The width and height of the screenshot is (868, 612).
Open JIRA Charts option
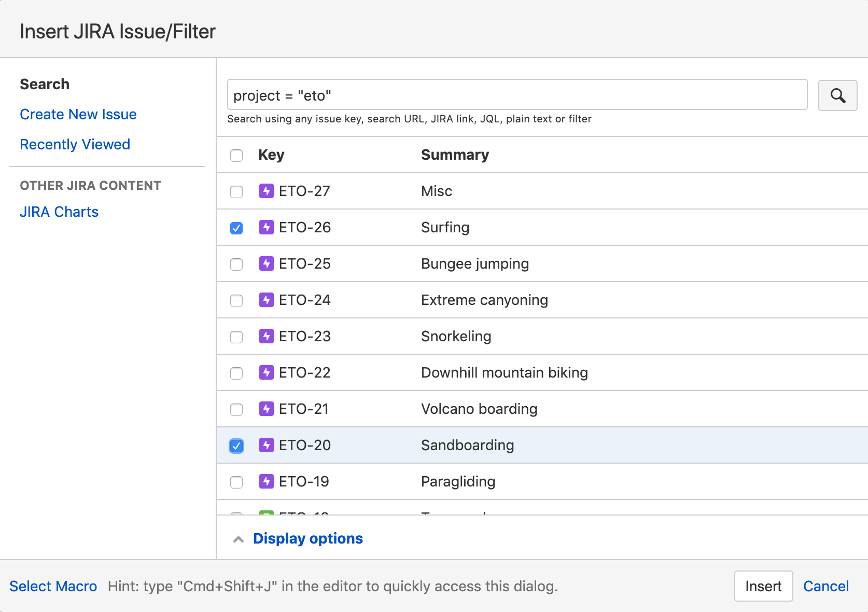pyautogui.click(x=59, y=212)
